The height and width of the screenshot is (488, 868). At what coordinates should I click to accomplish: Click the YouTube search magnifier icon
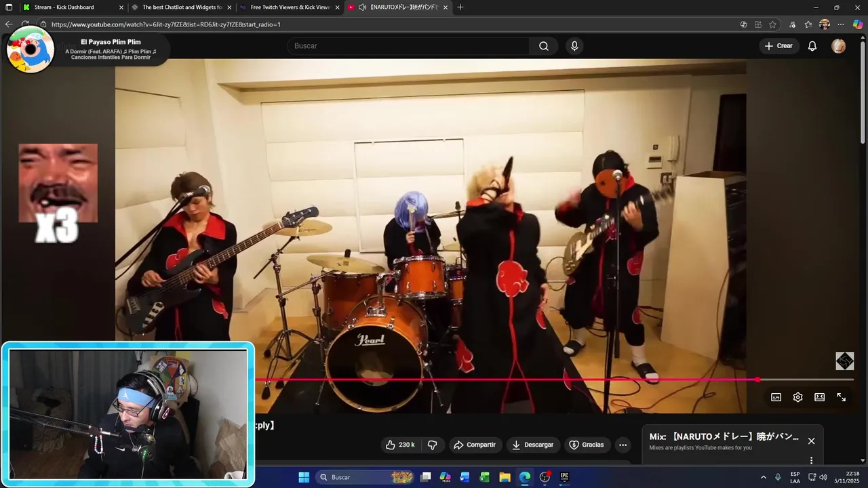[x=544, y=46]
